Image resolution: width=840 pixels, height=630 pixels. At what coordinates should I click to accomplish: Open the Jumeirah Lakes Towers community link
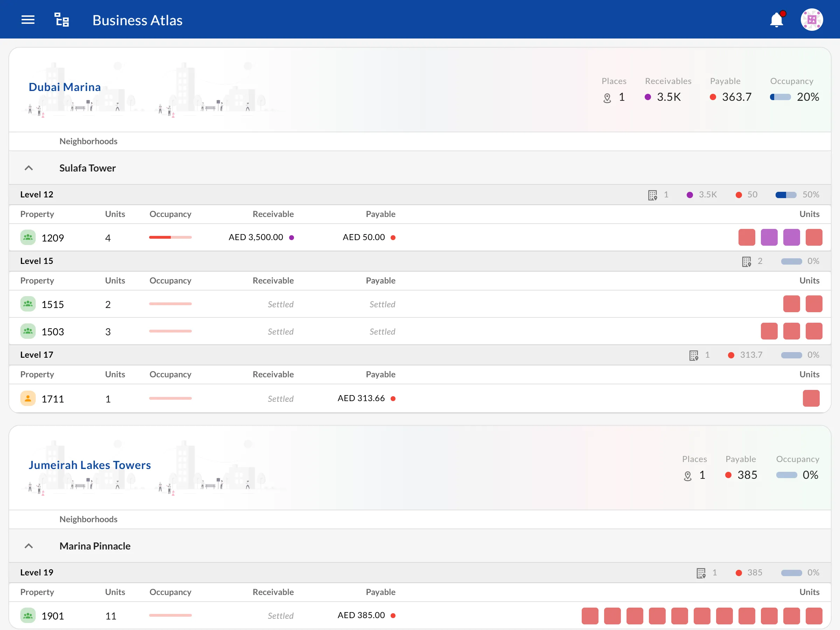(x=90, y=465)
